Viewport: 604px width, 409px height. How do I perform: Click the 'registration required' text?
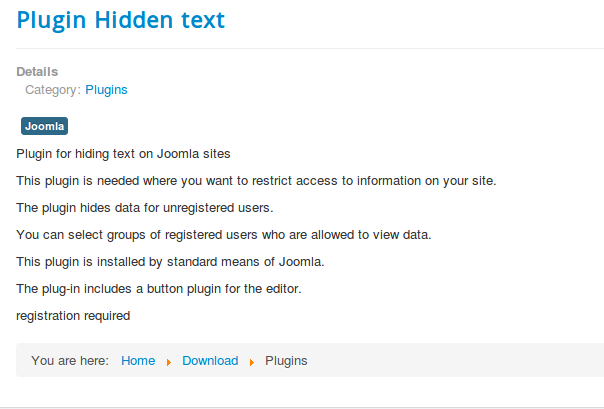coord(73,316)
